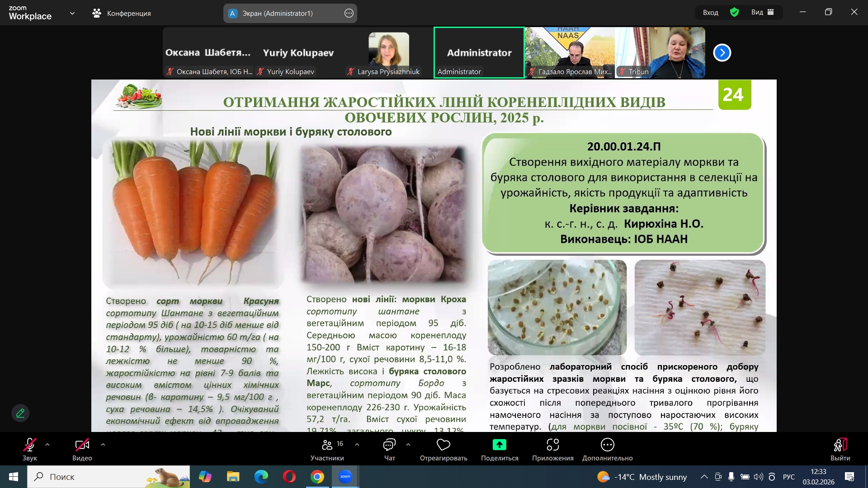Open the Вид view layout button

(762, 13)
